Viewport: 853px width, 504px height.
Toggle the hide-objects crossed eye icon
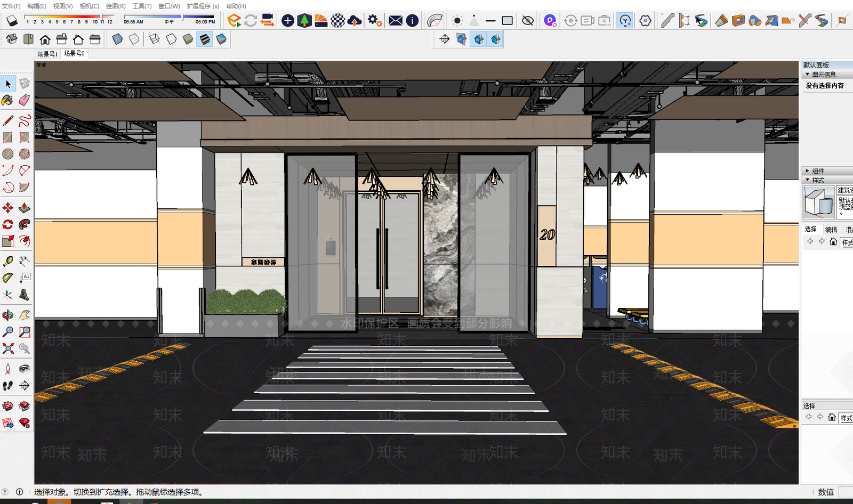[528, 21]
